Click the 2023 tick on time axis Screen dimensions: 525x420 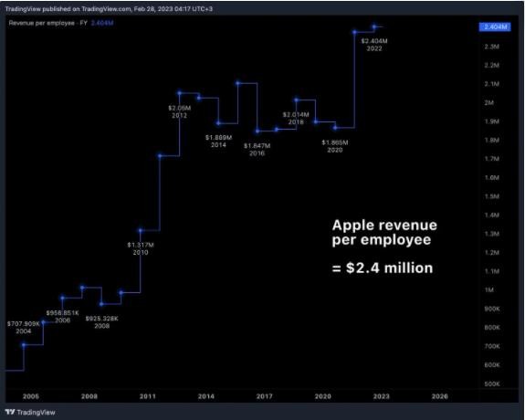[382, 396]
